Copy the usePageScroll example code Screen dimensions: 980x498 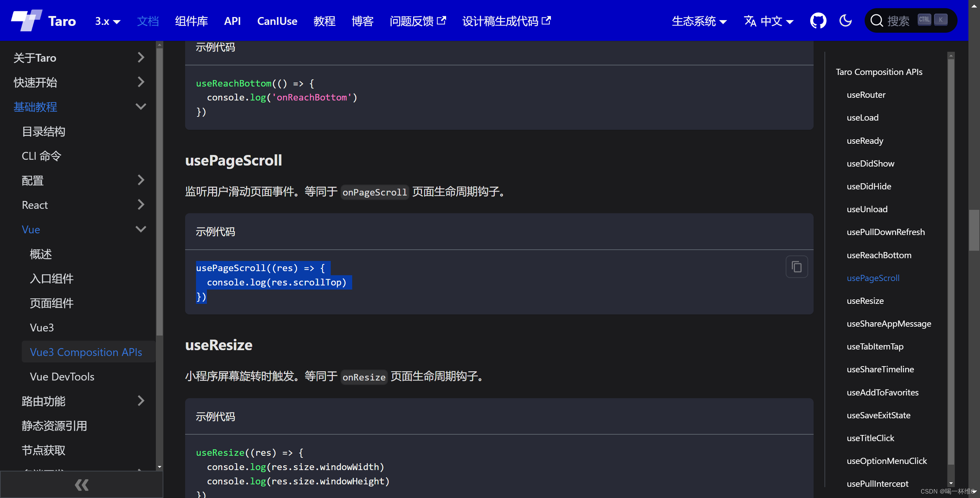(797, 266)
